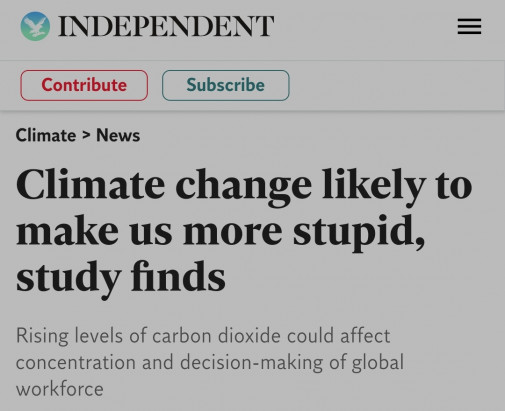This screenshot has height=411, width=505.
Task: Click the word 'Climate' in the headline
Action: [x=90, y=184]
